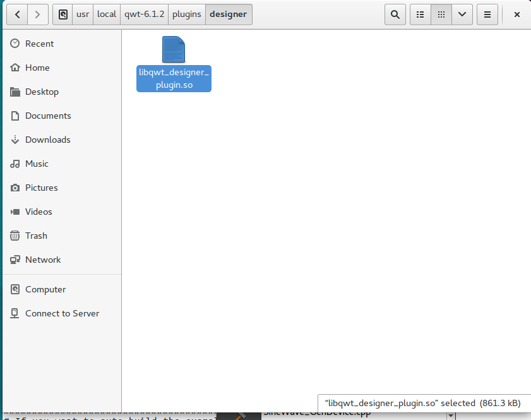The width and height of the screenshot is (531, 420).
Task: Click the Downloads arrow icon
Action: (15, 140)
